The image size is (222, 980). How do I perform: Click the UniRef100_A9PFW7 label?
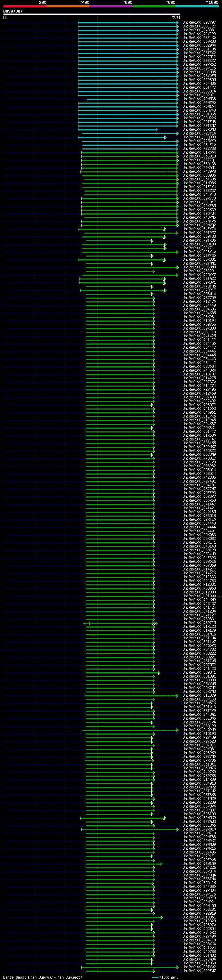click(x=199, y=971)
